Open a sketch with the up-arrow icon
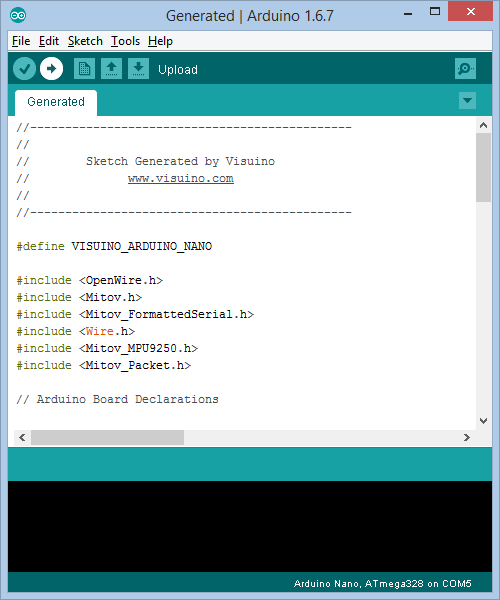500x600 pixels. point(111,69)
